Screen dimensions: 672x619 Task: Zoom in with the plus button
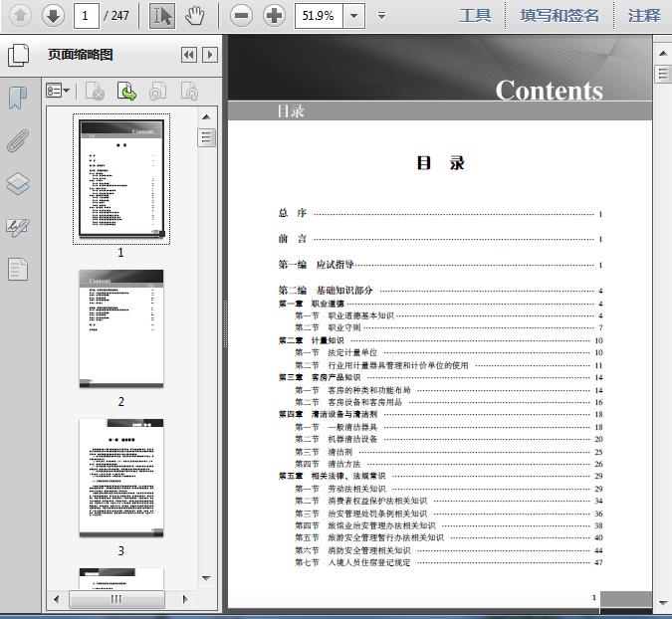274,16
